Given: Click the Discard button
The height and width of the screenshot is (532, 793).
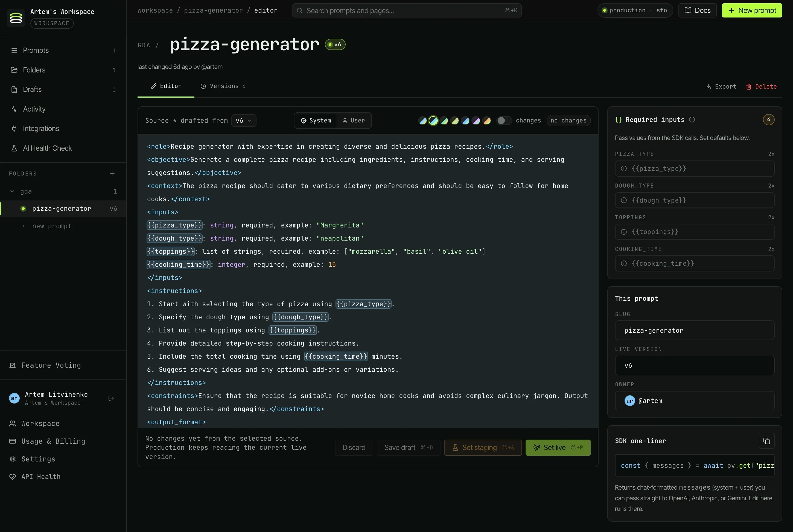Looking at the screenshot, I should (354, 448).
